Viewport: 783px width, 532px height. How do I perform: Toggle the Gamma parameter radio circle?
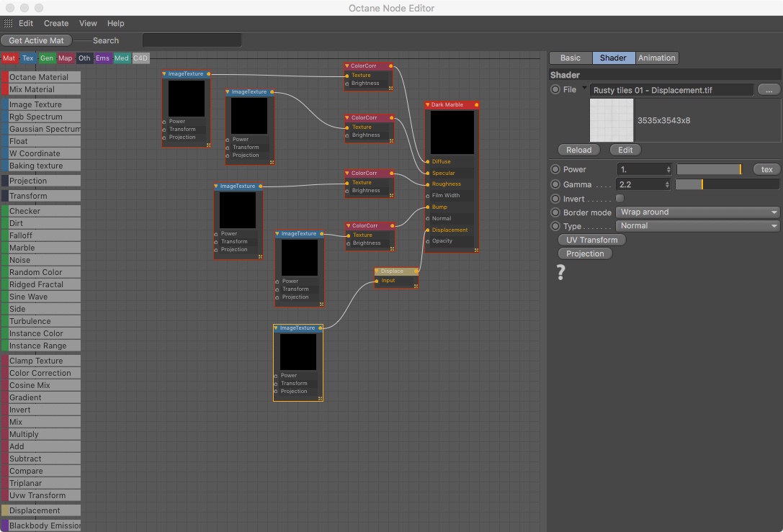(x=555, y=184)
